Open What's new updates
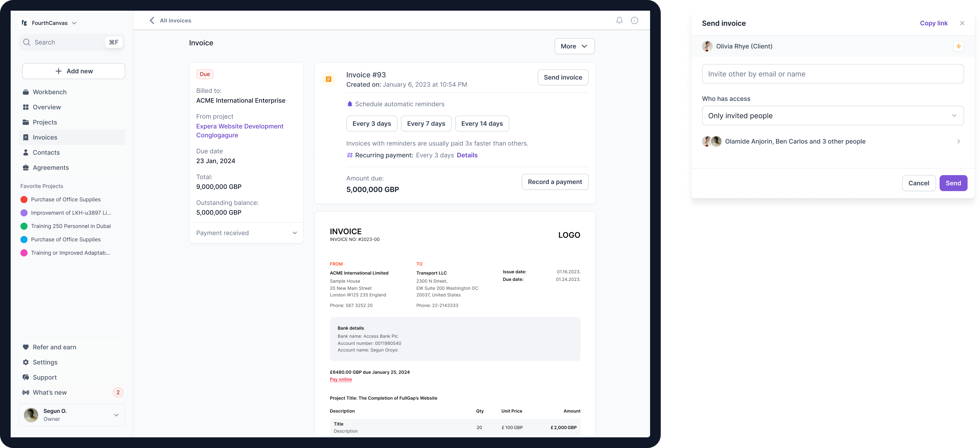This screenshot has height=448, width=980. [x=72, y=392]
